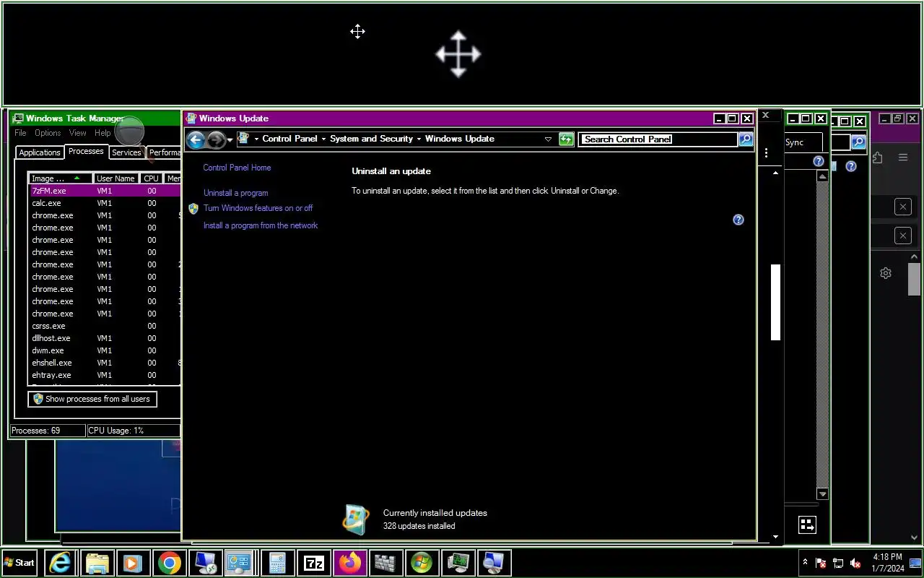Expand the arrow after System and Security
Screen dimensions: 924x578
tap(419, 139)
